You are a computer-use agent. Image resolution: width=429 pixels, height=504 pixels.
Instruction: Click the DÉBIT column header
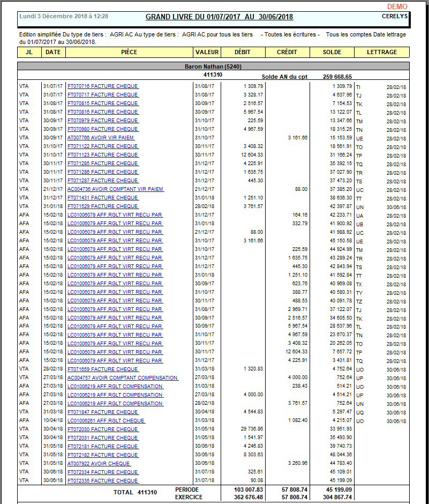(x=243, y=52)
